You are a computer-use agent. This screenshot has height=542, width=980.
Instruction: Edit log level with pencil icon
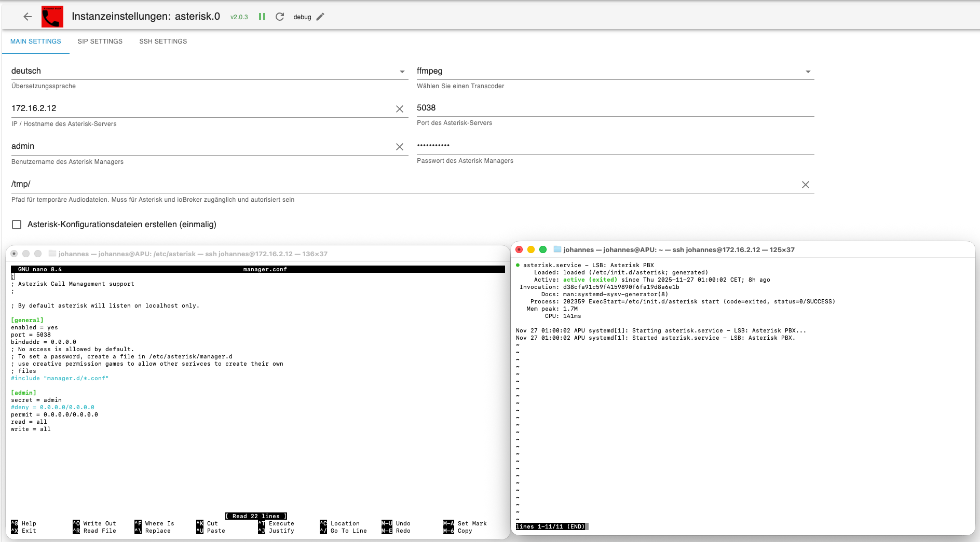320,17
